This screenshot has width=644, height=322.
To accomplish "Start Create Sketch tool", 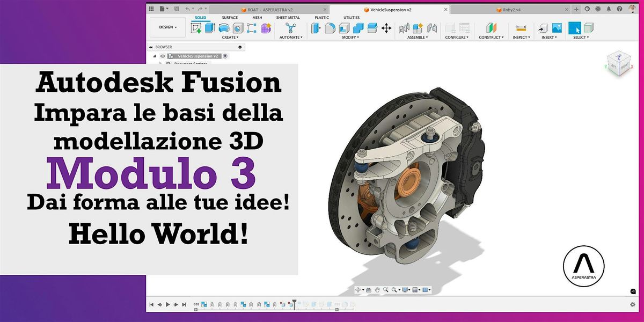I will click(196, 28).
